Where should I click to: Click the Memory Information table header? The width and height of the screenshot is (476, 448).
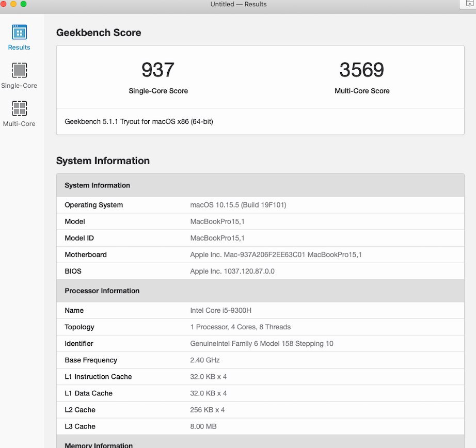[260, 442]
